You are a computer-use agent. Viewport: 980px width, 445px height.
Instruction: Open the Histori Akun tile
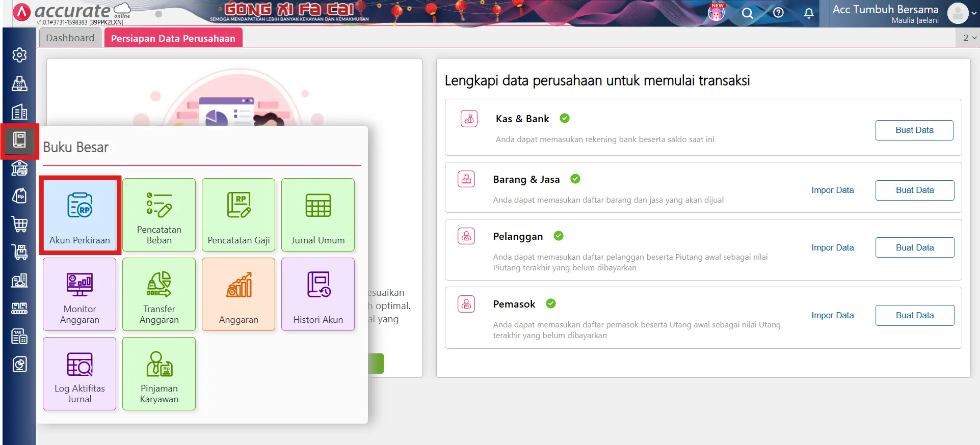(x=318, y=294)
